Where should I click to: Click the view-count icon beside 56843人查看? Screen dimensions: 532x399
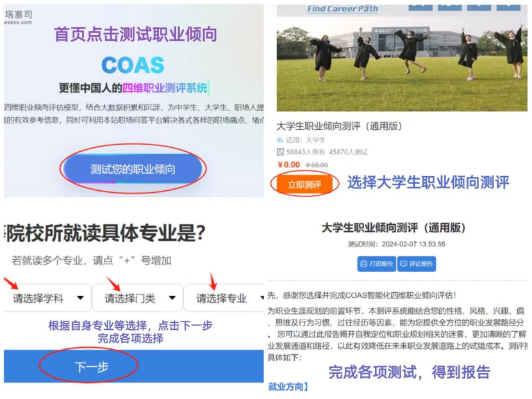tap(280, 152)
